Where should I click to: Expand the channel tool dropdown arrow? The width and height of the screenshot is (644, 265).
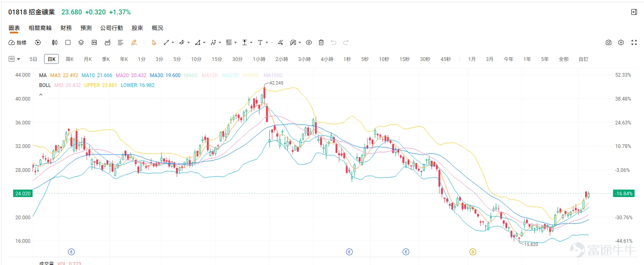coord(189,42)
